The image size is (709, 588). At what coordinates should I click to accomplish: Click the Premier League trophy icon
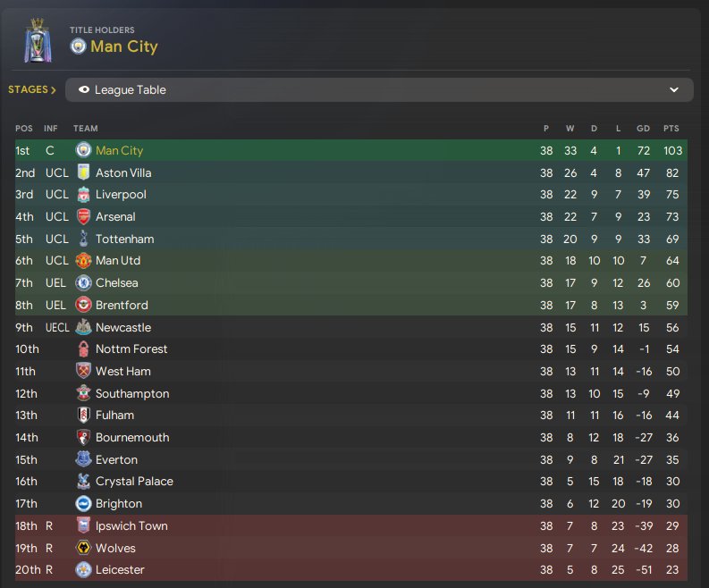[38, 41]
